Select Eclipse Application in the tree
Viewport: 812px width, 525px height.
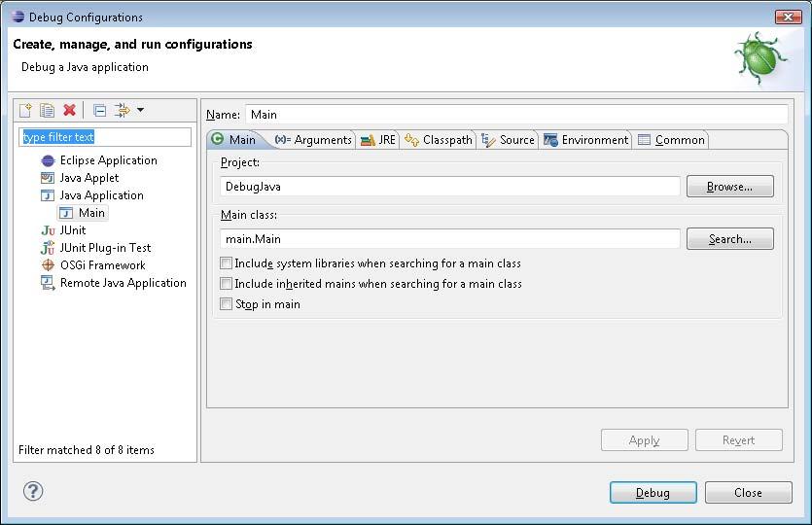click(99, 160)
